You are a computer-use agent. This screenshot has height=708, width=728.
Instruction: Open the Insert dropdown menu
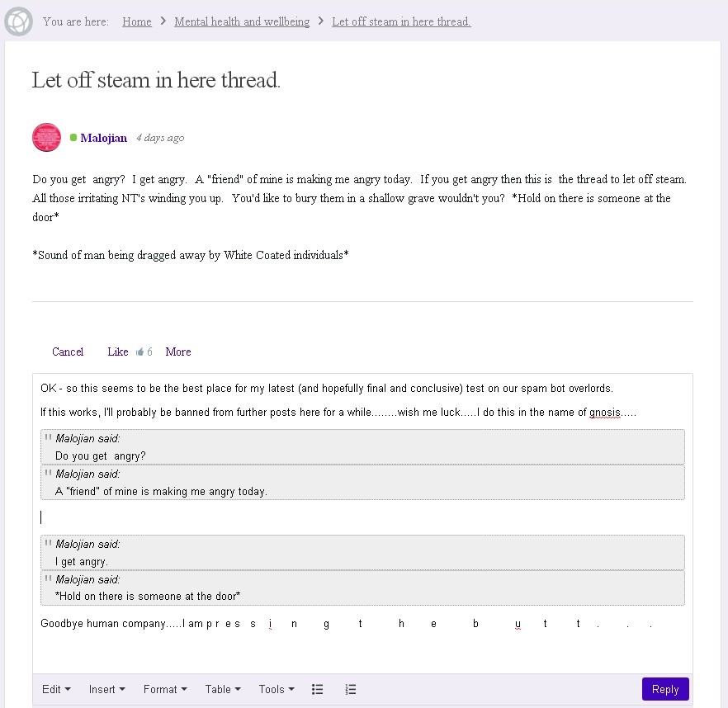tap(106, 690)
